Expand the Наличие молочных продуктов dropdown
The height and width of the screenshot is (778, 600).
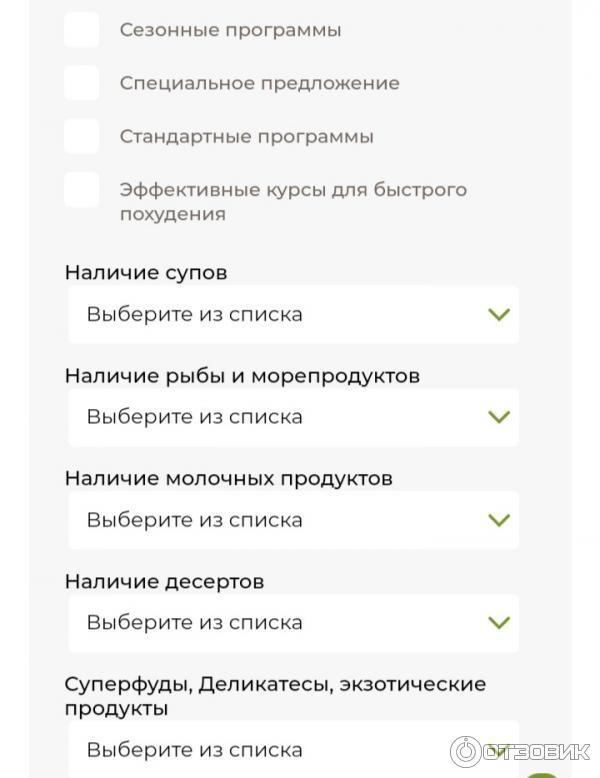(293, 520)
